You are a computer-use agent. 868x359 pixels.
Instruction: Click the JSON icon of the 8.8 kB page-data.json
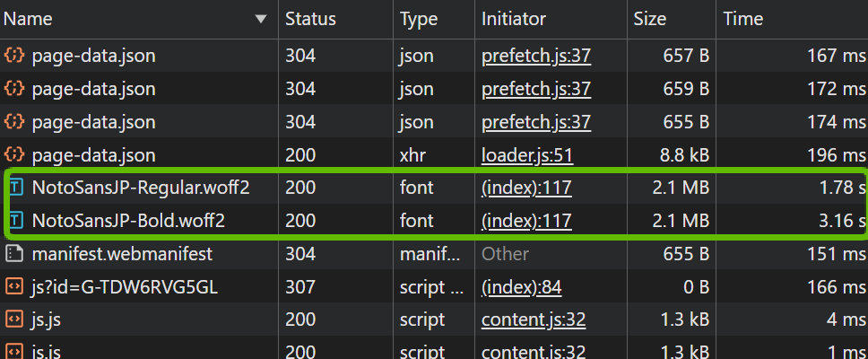pos(13,154)
